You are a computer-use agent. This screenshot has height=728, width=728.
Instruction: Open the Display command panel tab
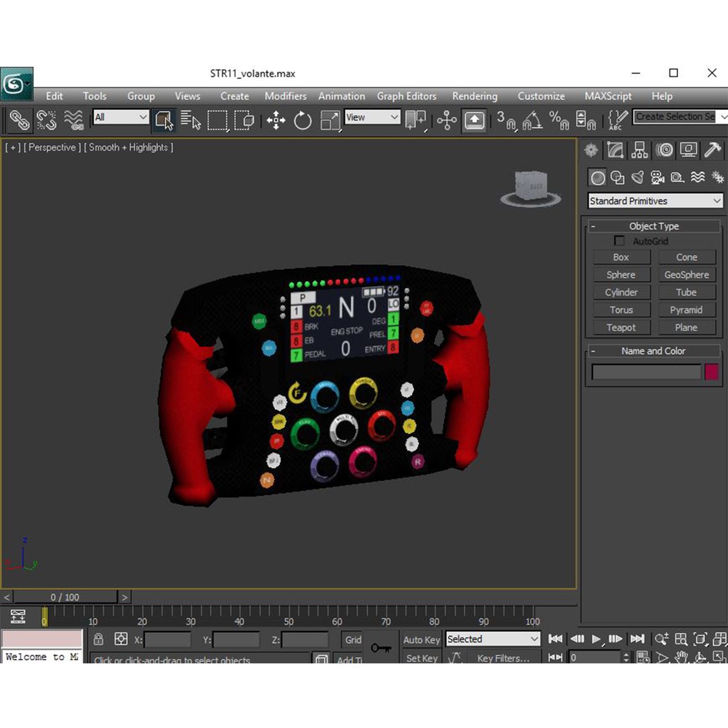pos(688,150)
